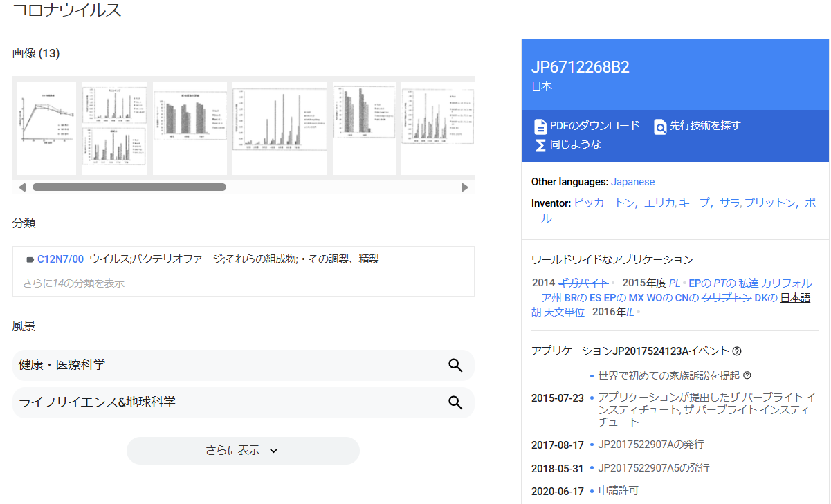Viewport: 831px width, 504px height.
Task: Expand the さらに表示 section
Action: [x=243, y=451]
